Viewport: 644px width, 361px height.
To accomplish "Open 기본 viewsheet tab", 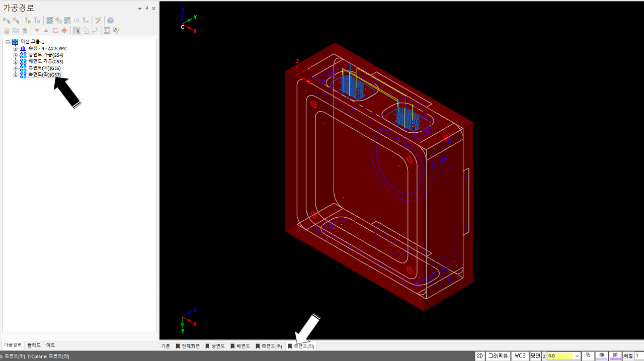I will coord(166,346).
